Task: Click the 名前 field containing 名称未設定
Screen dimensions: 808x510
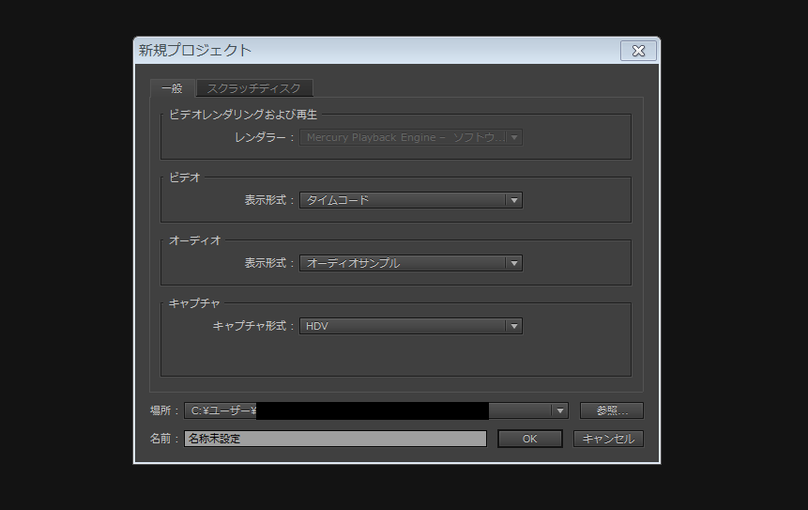Action: (335, 438)
